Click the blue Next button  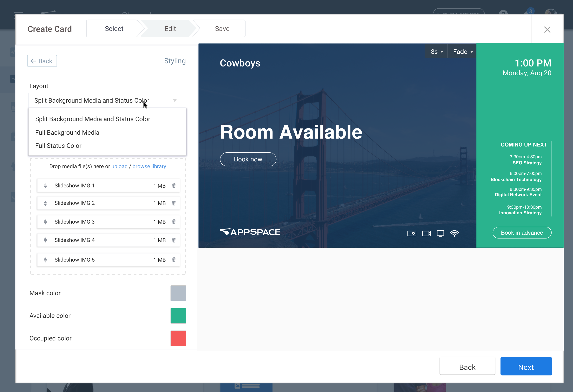coord(526,367)
